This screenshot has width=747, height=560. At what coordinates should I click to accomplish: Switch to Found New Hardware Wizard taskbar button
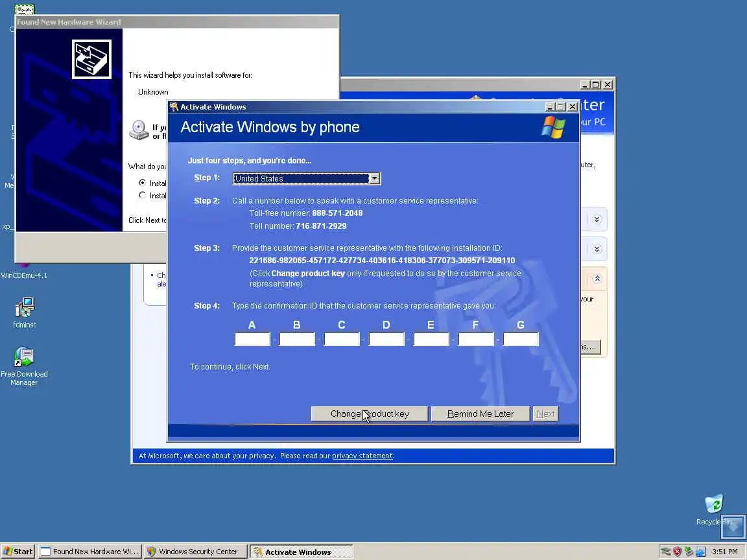pyautogui.click(x=90, y=552)
